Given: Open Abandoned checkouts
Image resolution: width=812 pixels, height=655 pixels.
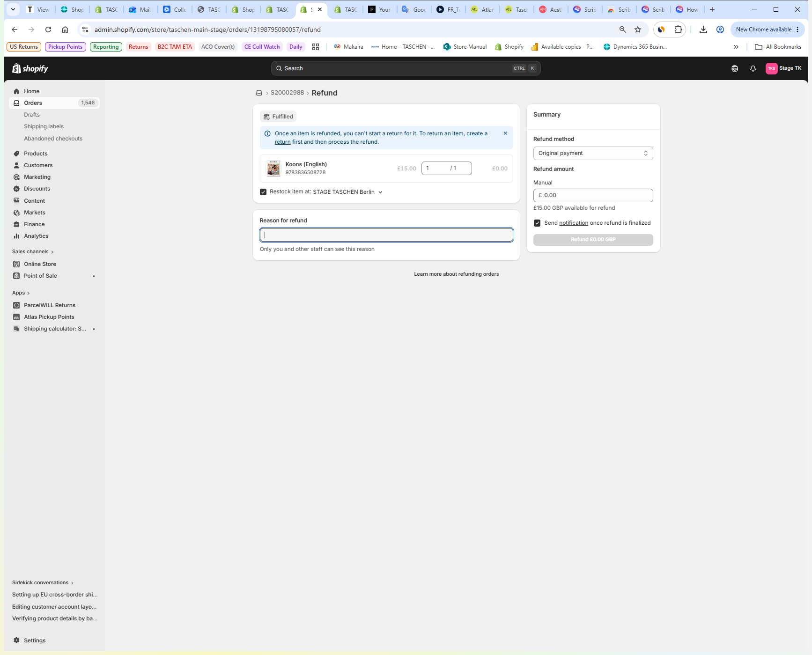Looking at the screenshot, I should [x=53, y=139].
